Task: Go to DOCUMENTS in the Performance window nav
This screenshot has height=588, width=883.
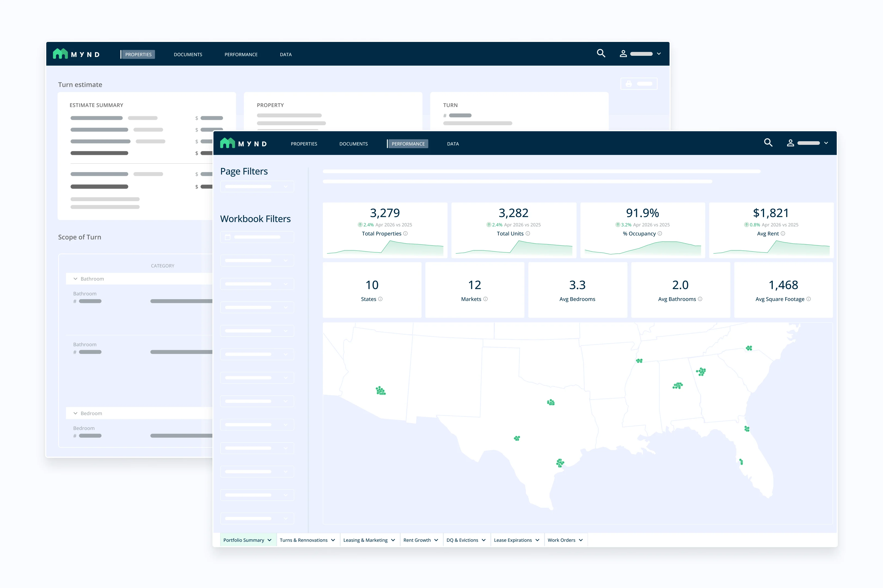Action: [354, 144]
